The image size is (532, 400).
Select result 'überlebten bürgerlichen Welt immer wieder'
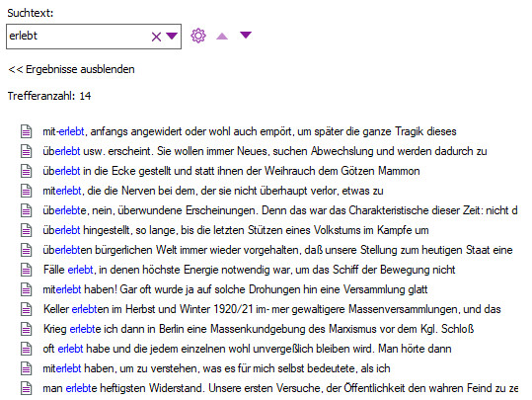277,250
